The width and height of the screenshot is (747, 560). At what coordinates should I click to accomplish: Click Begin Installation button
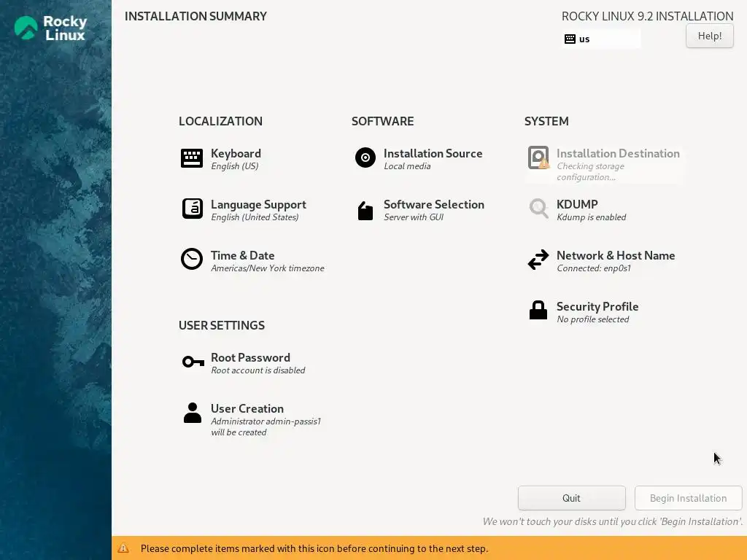(689, 498)
